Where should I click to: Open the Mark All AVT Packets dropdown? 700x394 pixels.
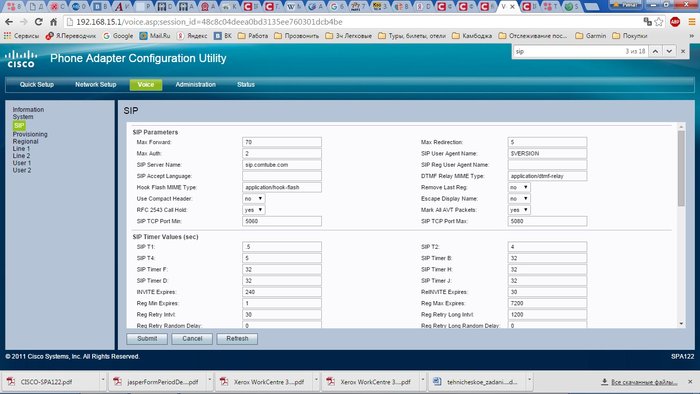(519, 210)
